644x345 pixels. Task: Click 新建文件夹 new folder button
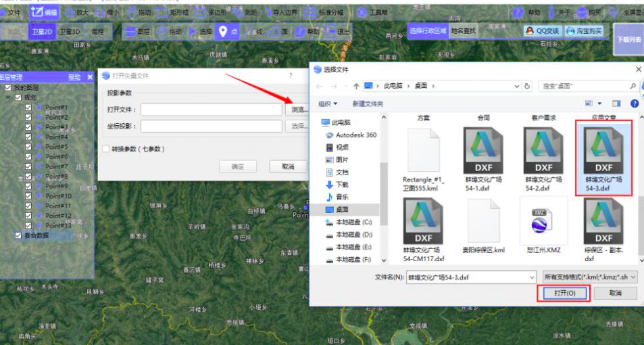click(x=368, y=103)
